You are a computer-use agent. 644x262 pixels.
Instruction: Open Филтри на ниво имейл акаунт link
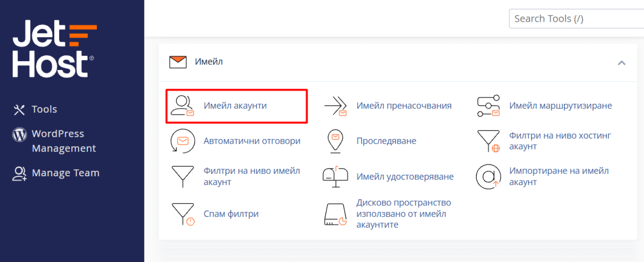point(252,176)
